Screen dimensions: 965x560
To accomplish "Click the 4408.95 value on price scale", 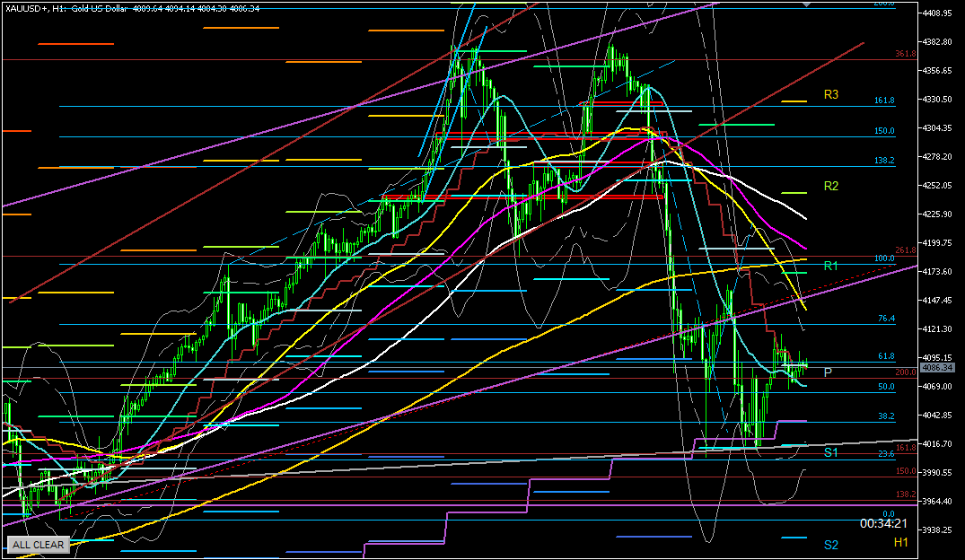I will 940,13.
